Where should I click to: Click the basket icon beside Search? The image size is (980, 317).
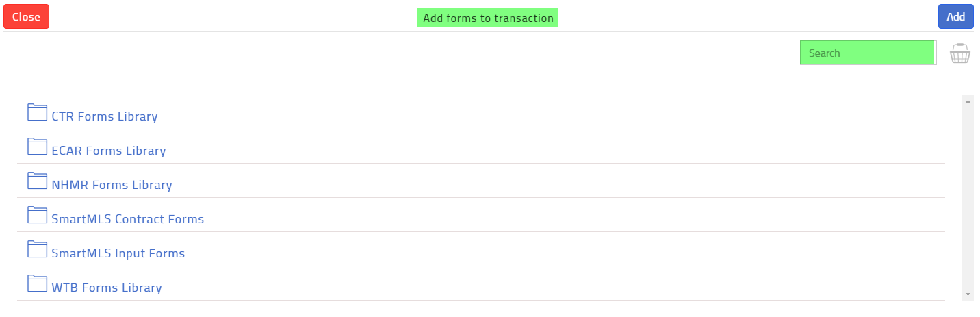(959, 53)
